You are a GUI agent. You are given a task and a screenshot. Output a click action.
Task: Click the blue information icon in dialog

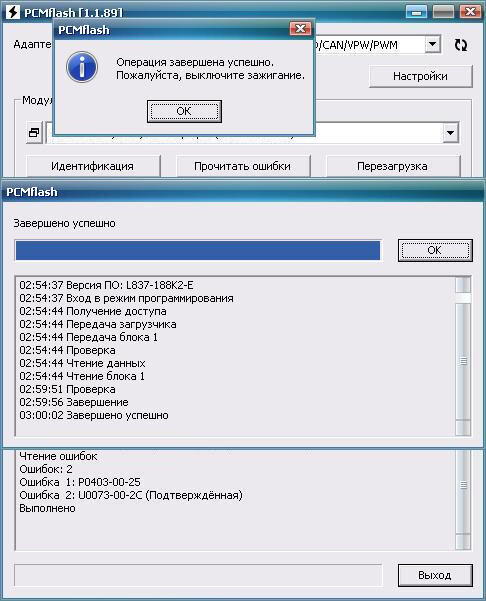pos(82,67)
